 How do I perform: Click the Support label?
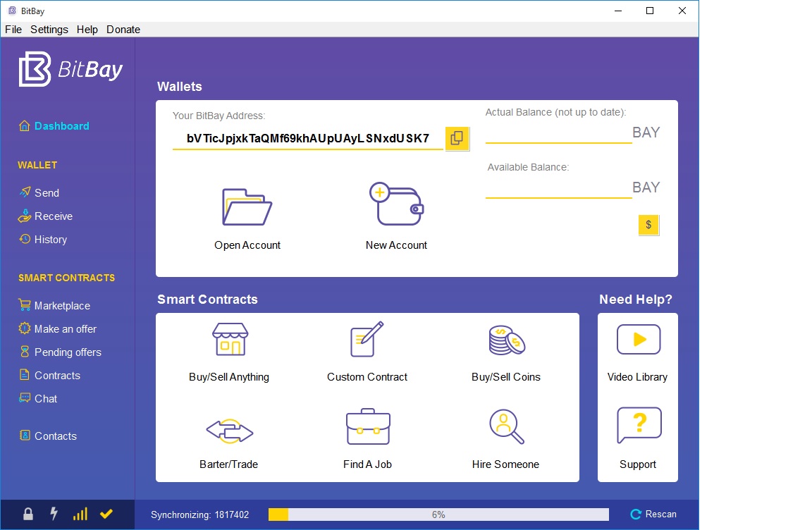click(638, 464)
